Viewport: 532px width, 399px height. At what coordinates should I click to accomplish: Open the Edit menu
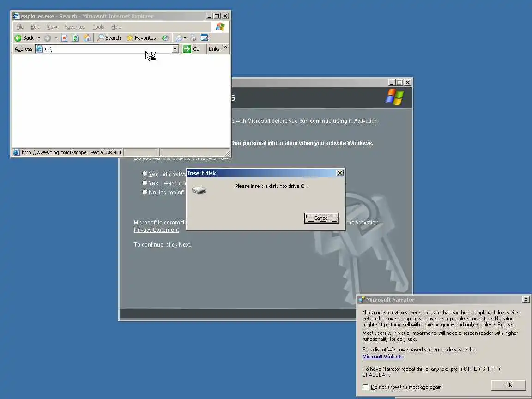(x=35, y=27)
